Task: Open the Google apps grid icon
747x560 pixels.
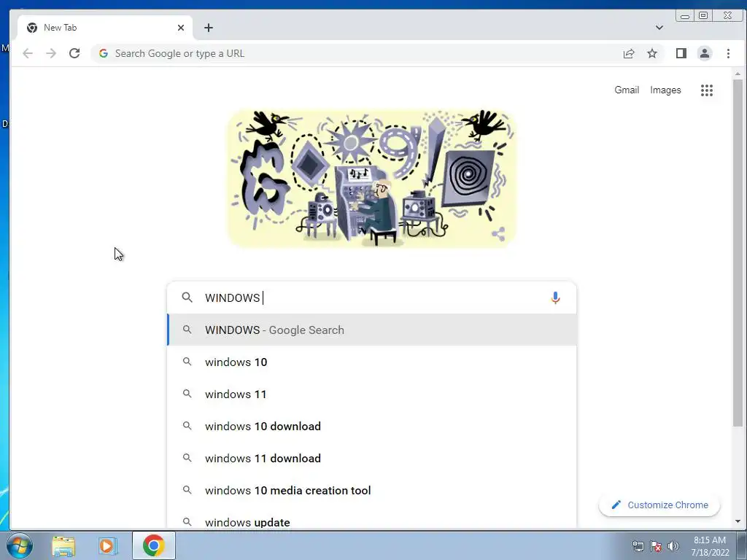Action: click(707, 90)
